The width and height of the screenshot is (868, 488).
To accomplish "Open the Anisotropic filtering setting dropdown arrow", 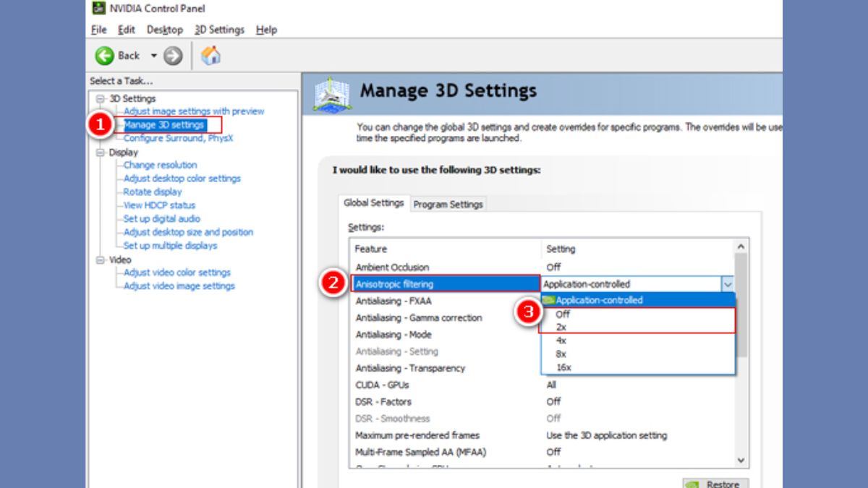I will 728,284.
